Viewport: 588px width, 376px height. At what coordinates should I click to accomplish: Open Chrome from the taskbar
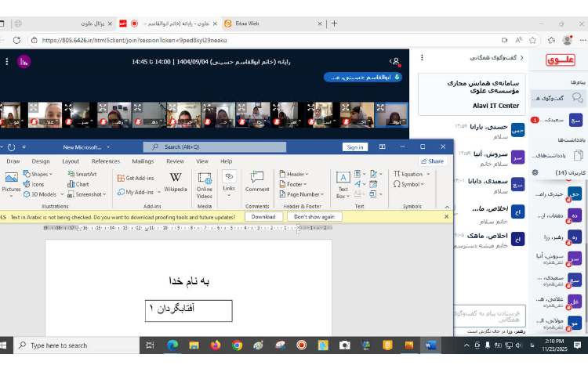pos(237,345)
